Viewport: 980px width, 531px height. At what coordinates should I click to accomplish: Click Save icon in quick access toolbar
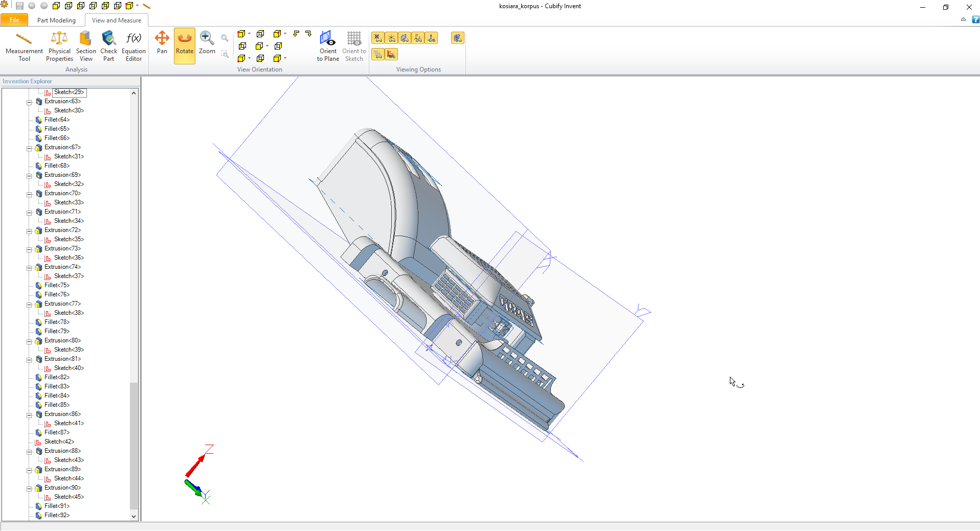[x=19, y=6]
